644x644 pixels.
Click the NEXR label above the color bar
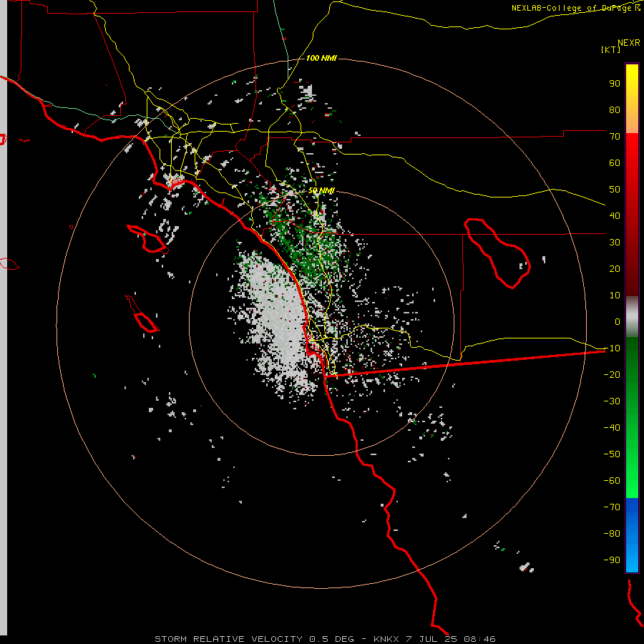[628, 43]
